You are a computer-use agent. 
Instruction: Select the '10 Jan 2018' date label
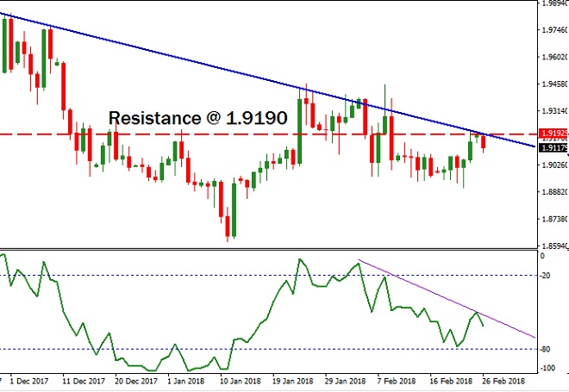pyautogui.click(x=241, y=382)
